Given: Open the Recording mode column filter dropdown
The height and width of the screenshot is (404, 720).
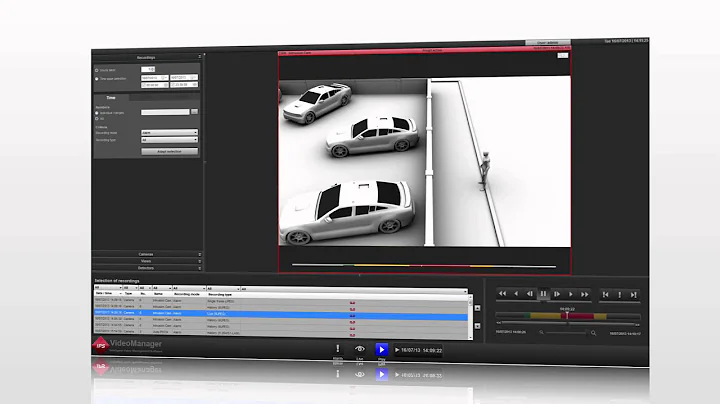Looking at the screenshot, I should click(x=188, y=288).
